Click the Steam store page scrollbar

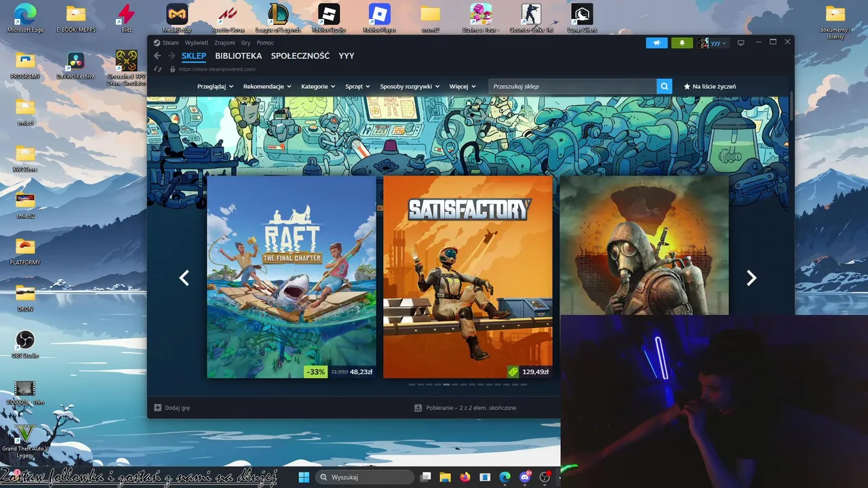pyautogui.click(x=791, y=106)
